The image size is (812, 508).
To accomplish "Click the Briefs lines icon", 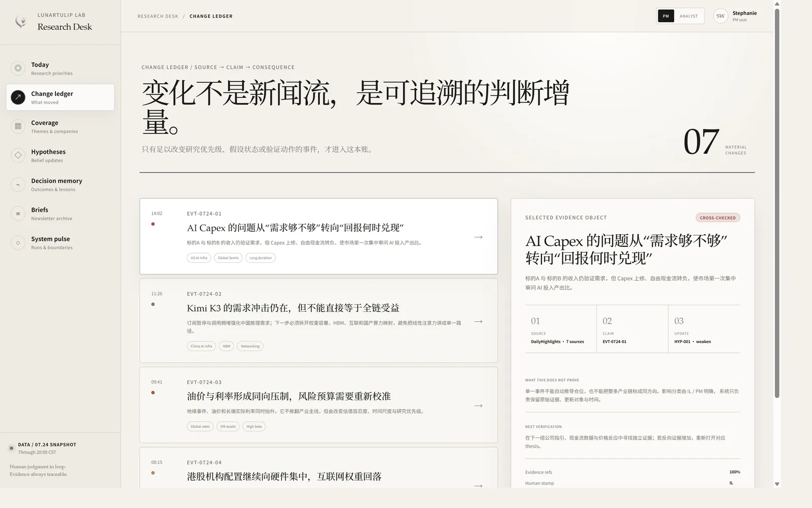I will coord(18,213).
